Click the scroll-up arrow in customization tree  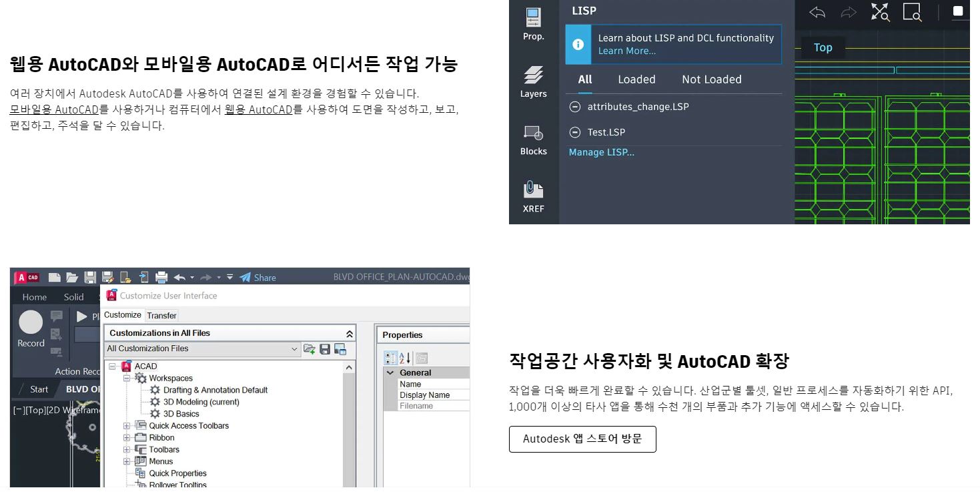point(349,367)
